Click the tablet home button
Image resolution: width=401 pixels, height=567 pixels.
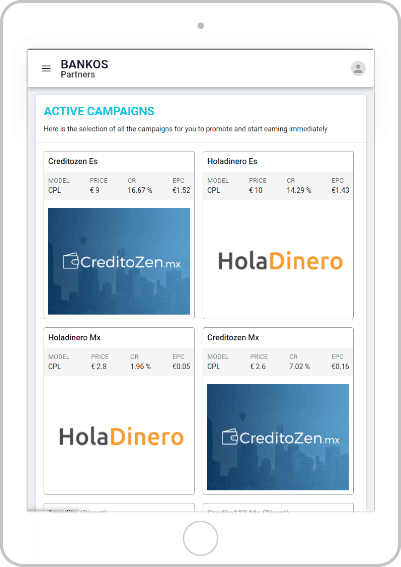[200, 538]
